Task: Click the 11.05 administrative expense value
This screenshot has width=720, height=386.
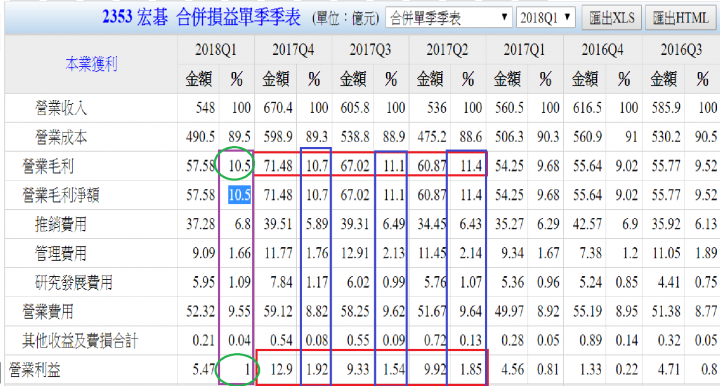Action: click(x=666, y=253)
